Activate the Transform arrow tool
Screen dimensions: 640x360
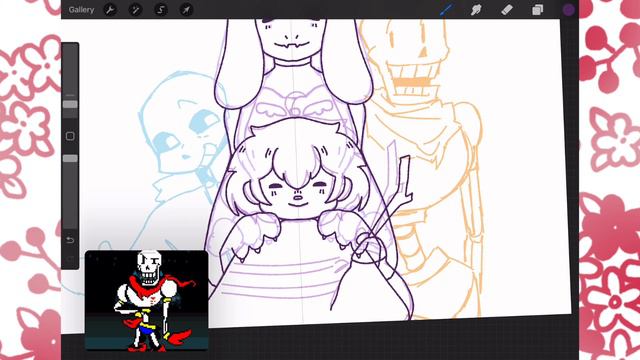[186, 10]
